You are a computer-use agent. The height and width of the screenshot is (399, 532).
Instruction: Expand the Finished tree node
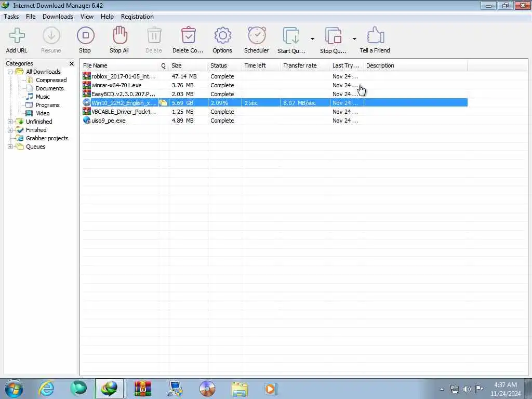10,130
